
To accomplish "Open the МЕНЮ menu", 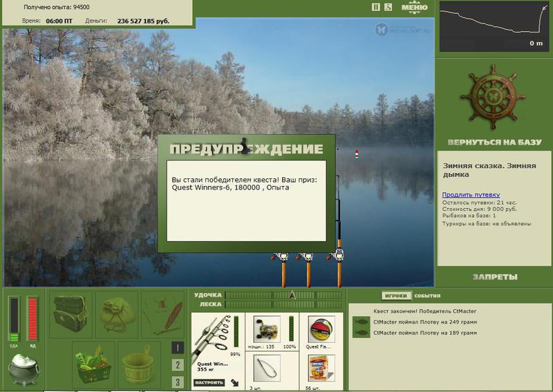I will (x=414, y=8).
